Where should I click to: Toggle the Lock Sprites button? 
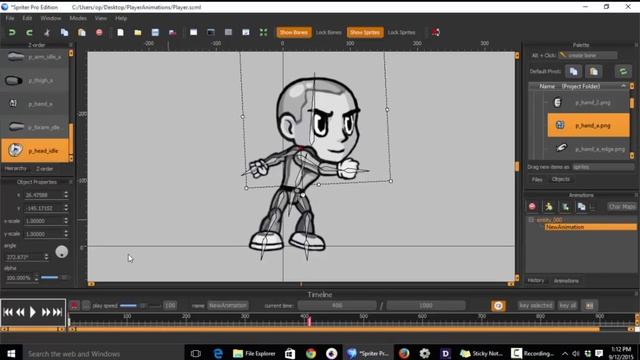click(x=401, y=32)
